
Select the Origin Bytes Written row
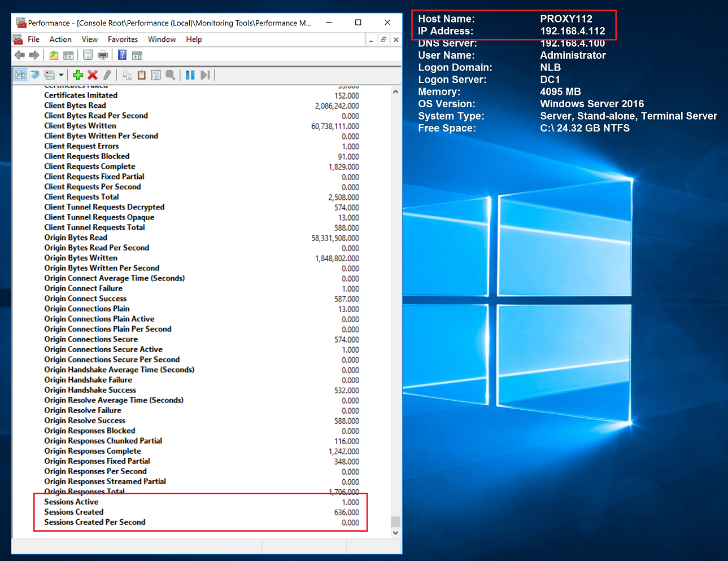coord(202,258)
